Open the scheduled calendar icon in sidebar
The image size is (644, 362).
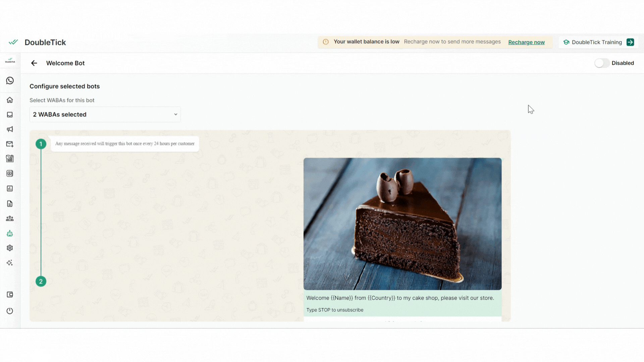point(10,159)
